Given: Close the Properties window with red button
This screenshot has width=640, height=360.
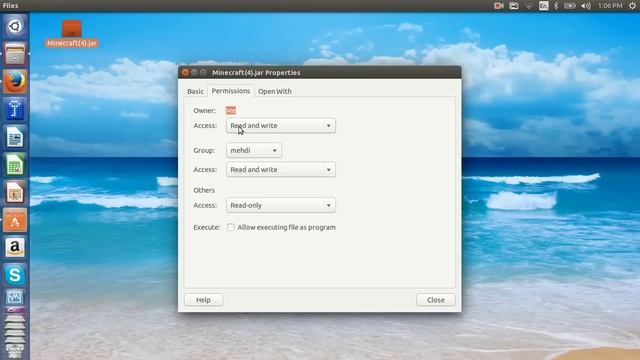Looking at the screenshot, I should (x=185, y=73).
